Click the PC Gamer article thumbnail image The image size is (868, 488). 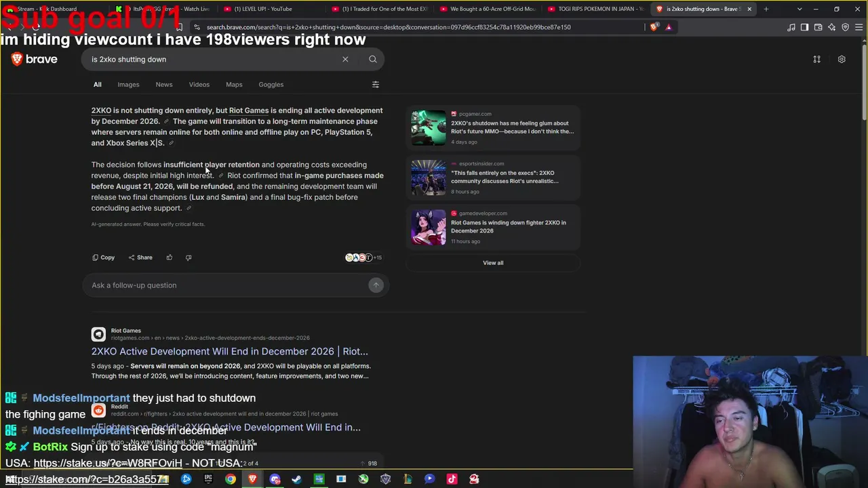(429, 127)
